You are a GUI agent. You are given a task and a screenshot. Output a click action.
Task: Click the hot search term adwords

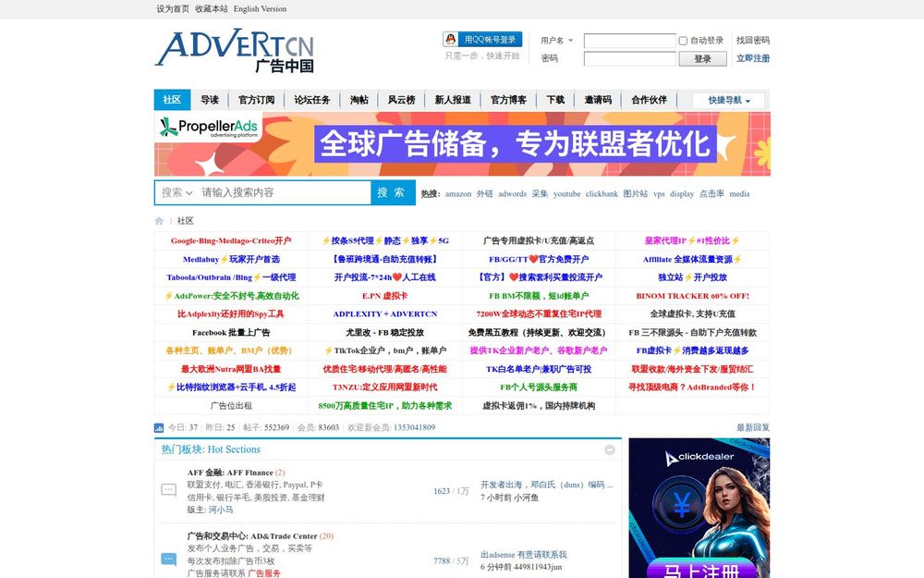click(512, 193)
